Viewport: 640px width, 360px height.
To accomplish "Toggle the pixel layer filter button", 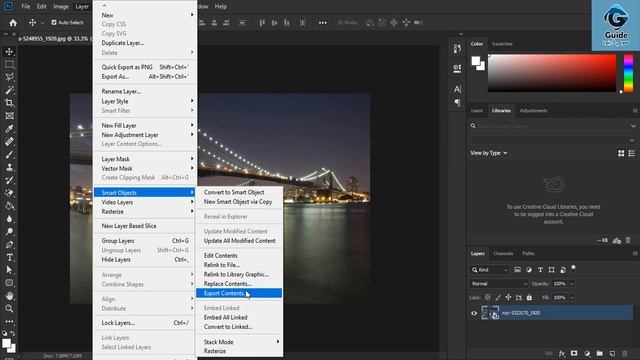I will point(518,270).
